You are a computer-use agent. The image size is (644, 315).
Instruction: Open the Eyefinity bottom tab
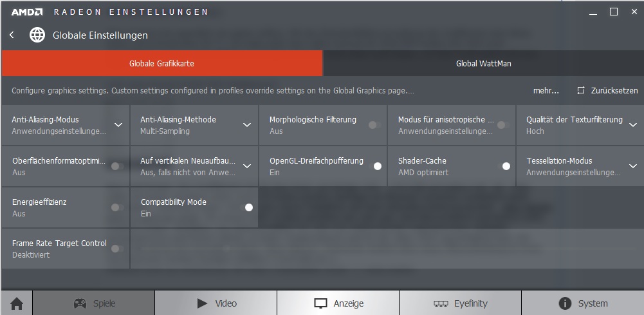click(x=461, y=303)
